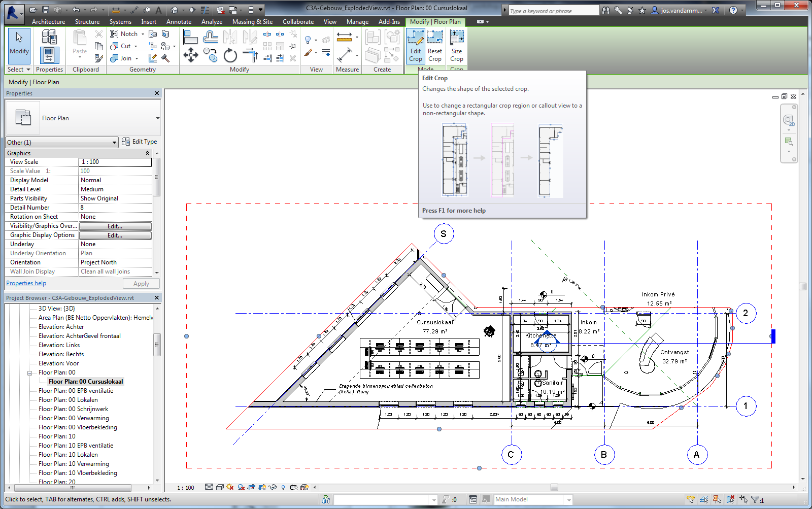This screenshot has height=509, width=812.
Task: Open Type Properties icon above Properties button
Action: [49, 36]
